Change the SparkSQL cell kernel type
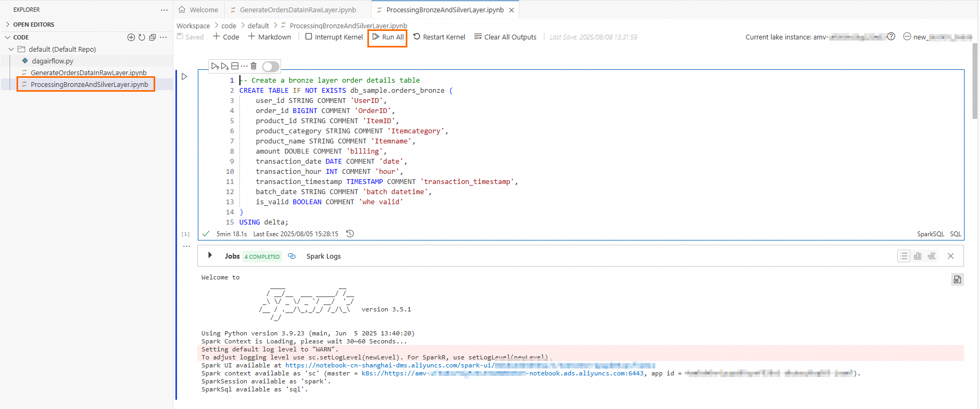The height and width of the screenshot is (409, 980). pyautogui.click(x=930, y=234)
